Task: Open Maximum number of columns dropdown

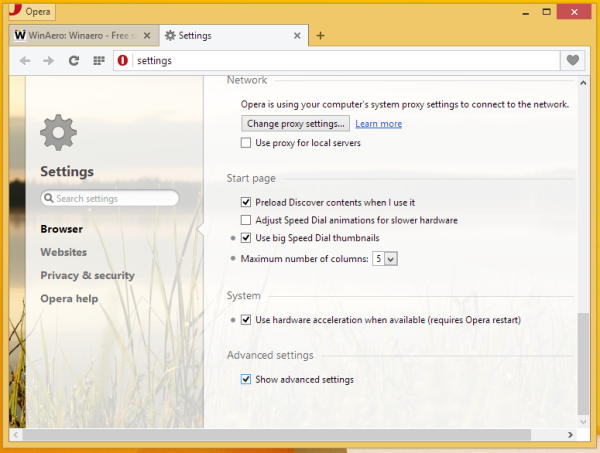Action: pyautogui.click(x=385, y=259)
